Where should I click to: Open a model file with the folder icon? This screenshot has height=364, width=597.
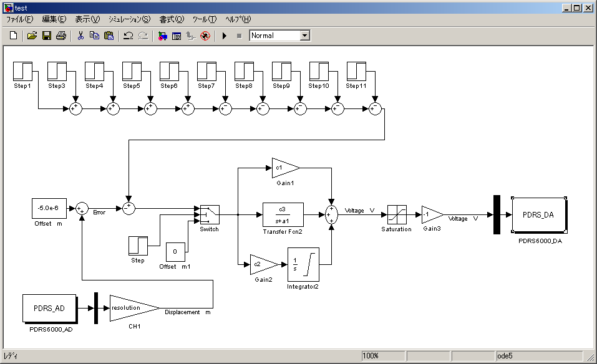(32, 36)
